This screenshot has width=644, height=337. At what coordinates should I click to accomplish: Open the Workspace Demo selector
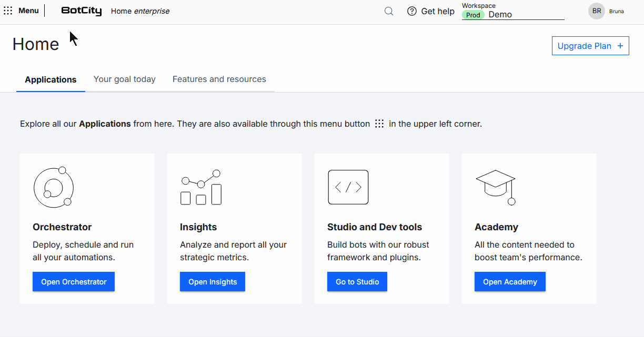[x=513, y=15]
